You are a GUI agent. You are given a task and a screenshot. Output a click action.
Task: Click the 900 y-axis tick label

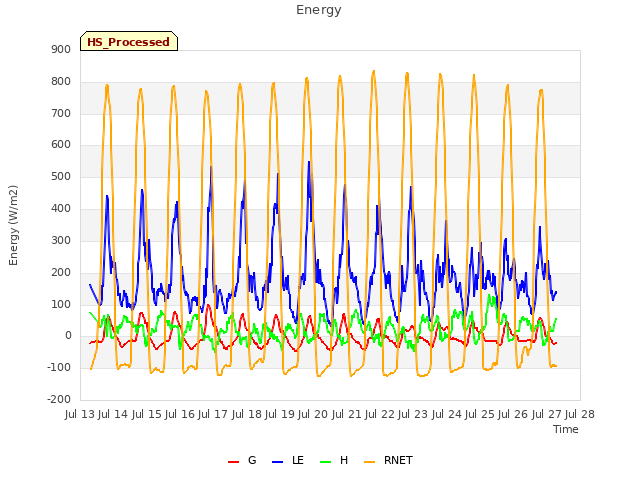point(61,49)
